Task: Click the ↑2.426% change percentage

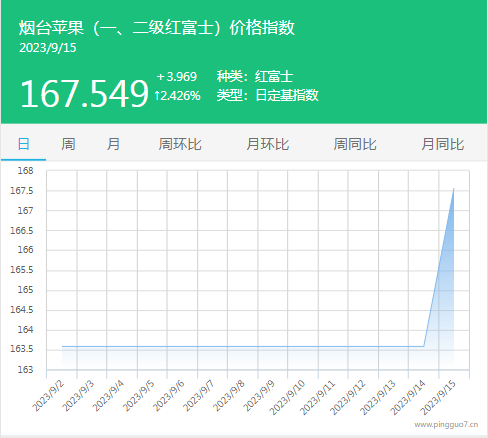Action: 177,96
